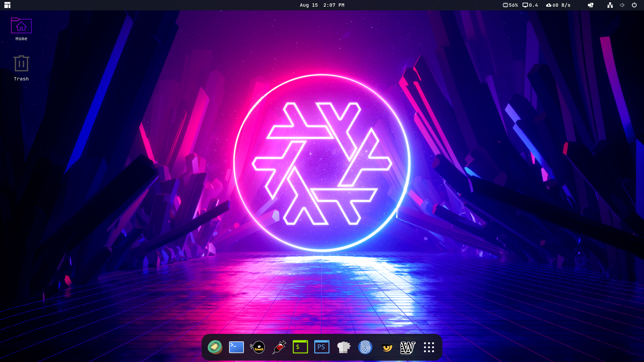The height and width of the screenshot is (362, 644).
Task: Open the app launcher grid in the dock
Action: pos(429,347)
